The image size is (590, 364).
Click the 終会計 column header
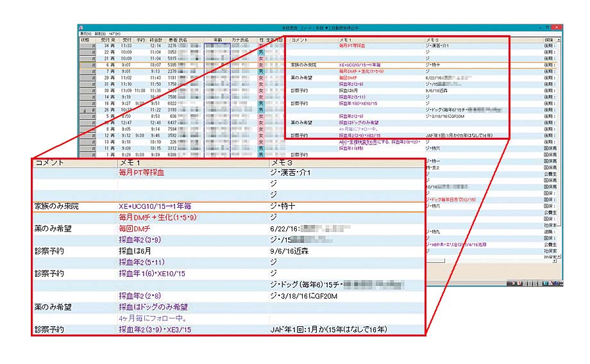(156, 40)
